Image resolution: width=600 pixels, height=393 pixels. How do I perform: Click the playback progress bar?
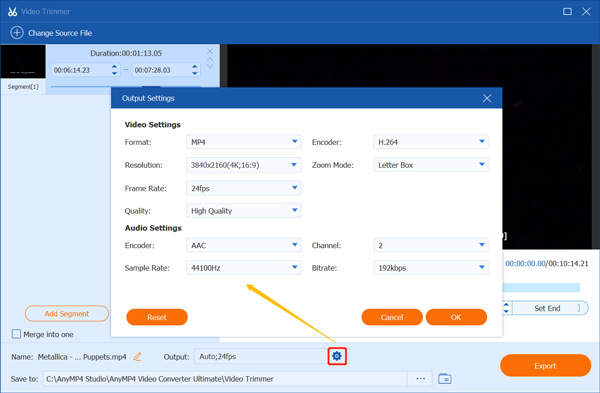click(x=541, y=287)
